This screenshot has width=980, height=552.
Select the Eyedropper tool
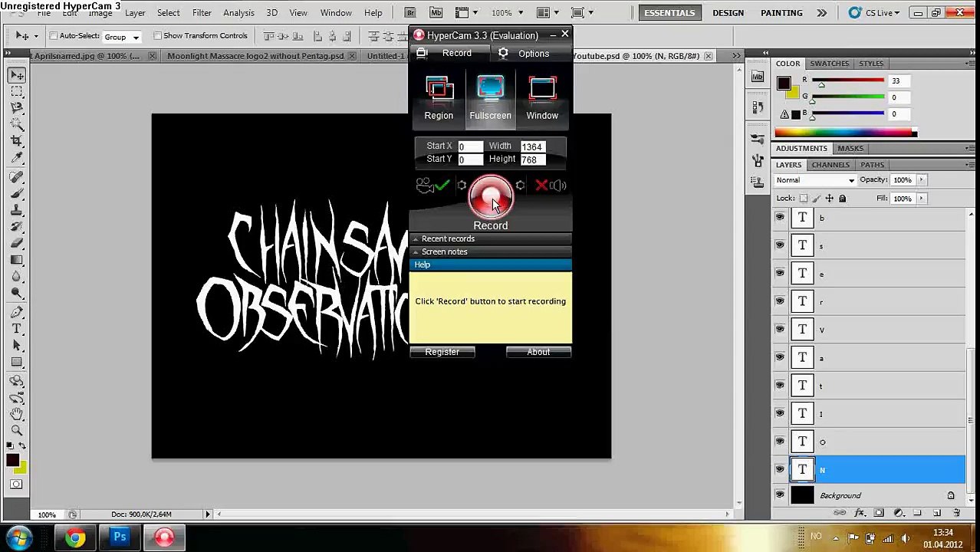click(x=17, y=157)
